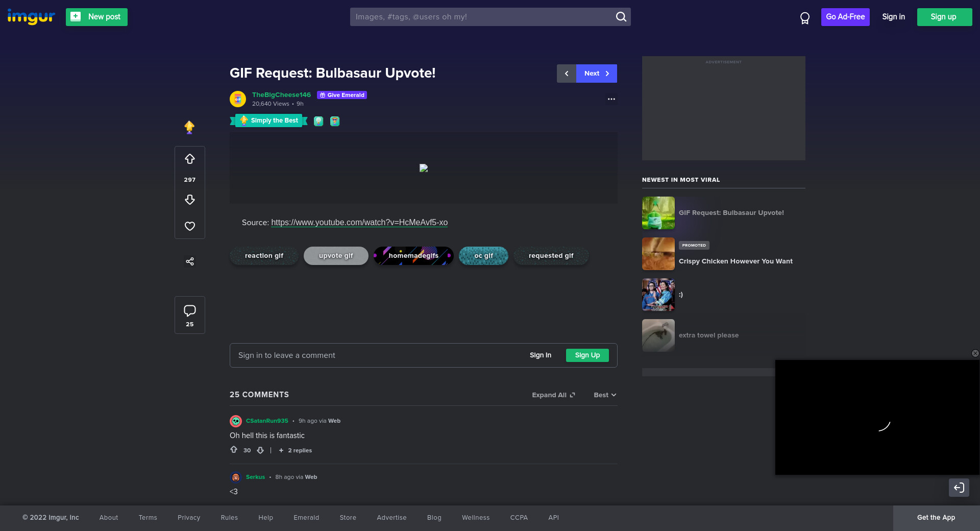
Task: Open the share options icon
Action: (x=190, y=261)
